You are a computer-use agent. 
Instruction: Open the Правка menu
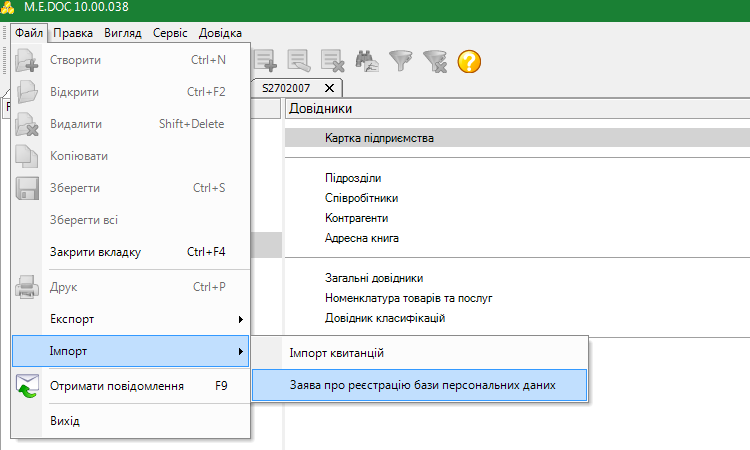74,33
